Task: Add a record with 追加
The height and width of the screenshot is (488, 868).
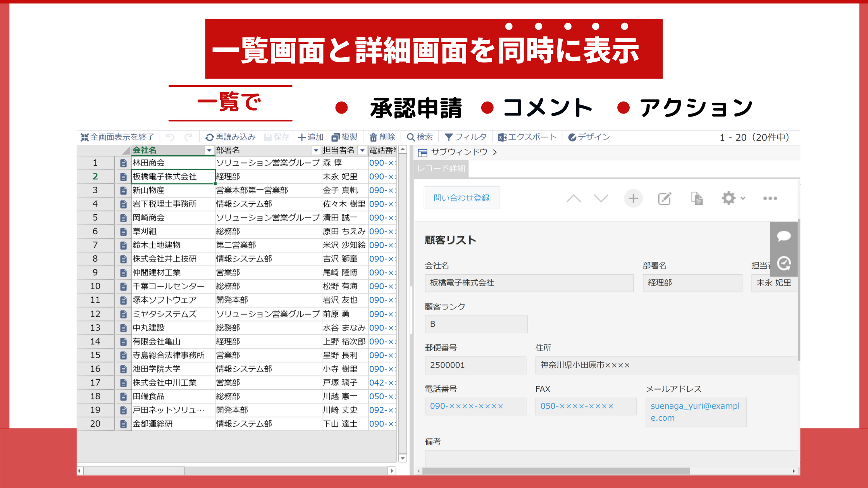Action: point(310,137)
